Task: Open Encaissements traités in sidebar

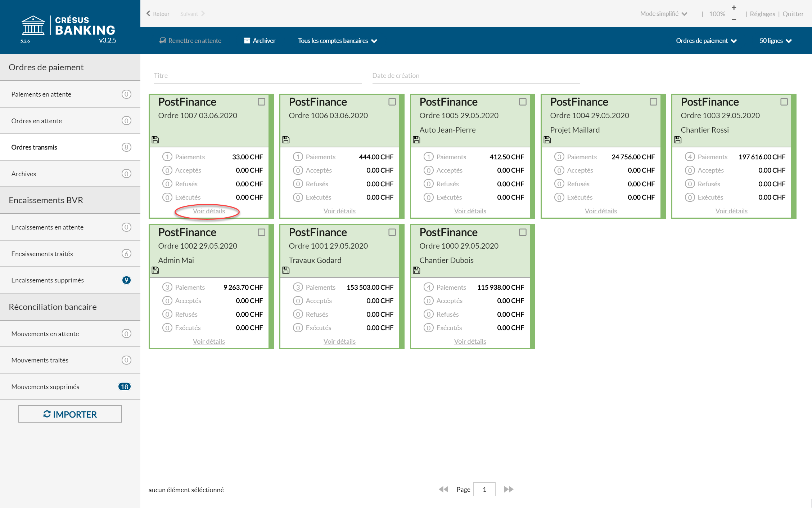Action: (70, 254)
